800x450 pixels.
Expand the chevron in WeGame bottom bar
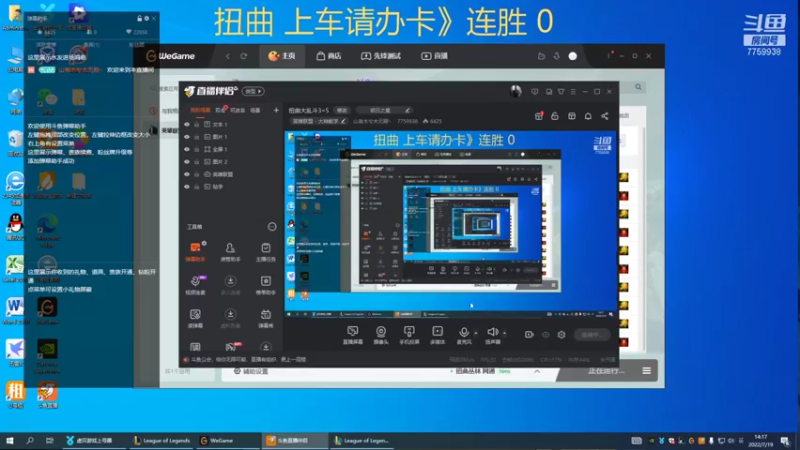(x=537, y=371)
